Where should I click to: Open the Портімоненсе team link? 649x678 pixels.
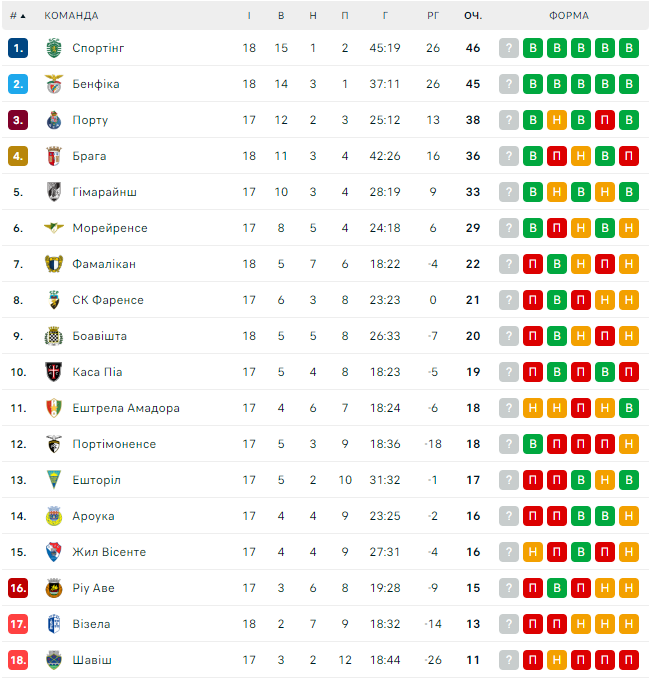coord(114,444)
